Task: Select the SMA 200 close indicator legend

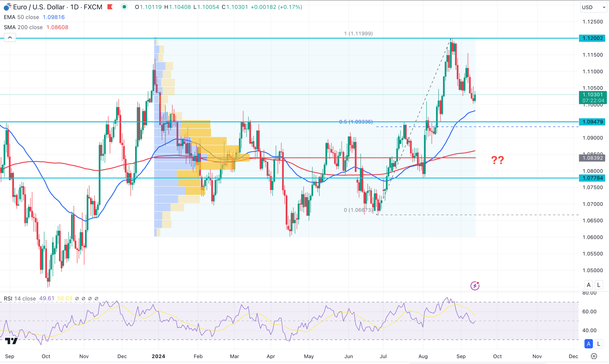Action: 23,27
